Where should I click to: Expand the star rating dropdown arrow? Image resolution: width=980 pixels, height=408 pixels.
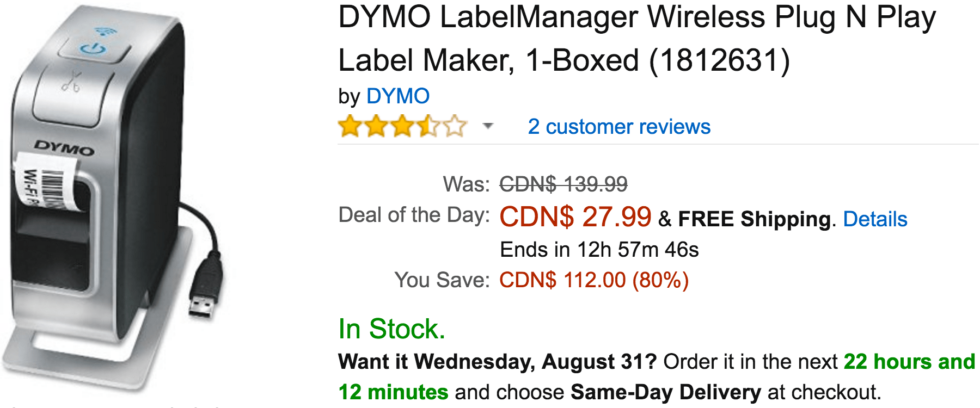488,126
